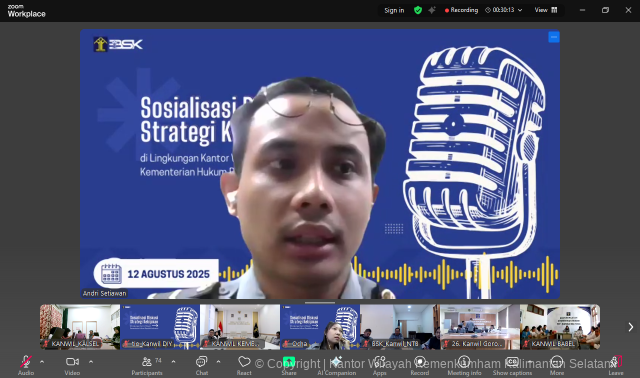Image resolution: width=640 pixels, height=378 pixels.
Task: Toggle Show captions
Action: pos(512,362)
